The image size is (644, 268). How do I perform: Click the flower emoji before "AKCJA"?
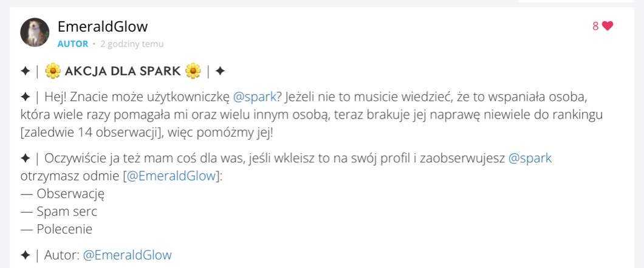(x=53, y=71)
